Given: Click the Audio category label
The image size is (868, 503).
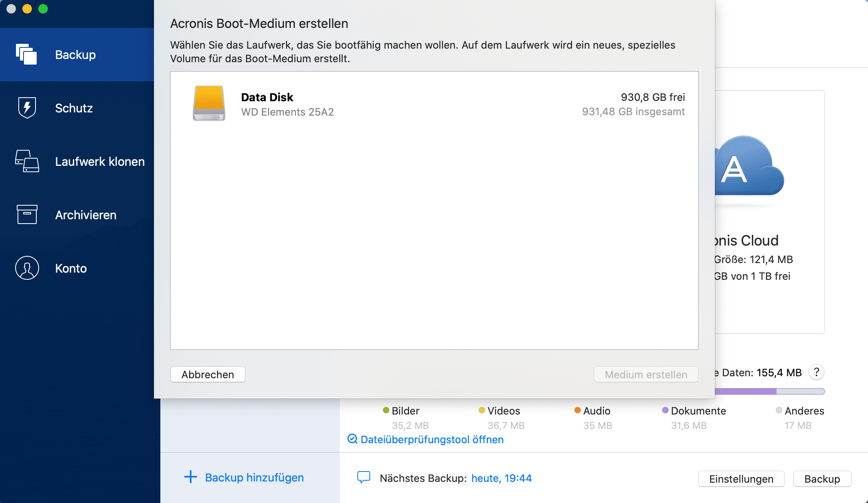Looking at the screenshot, I should pyautogui.click(x=597, y=411).
